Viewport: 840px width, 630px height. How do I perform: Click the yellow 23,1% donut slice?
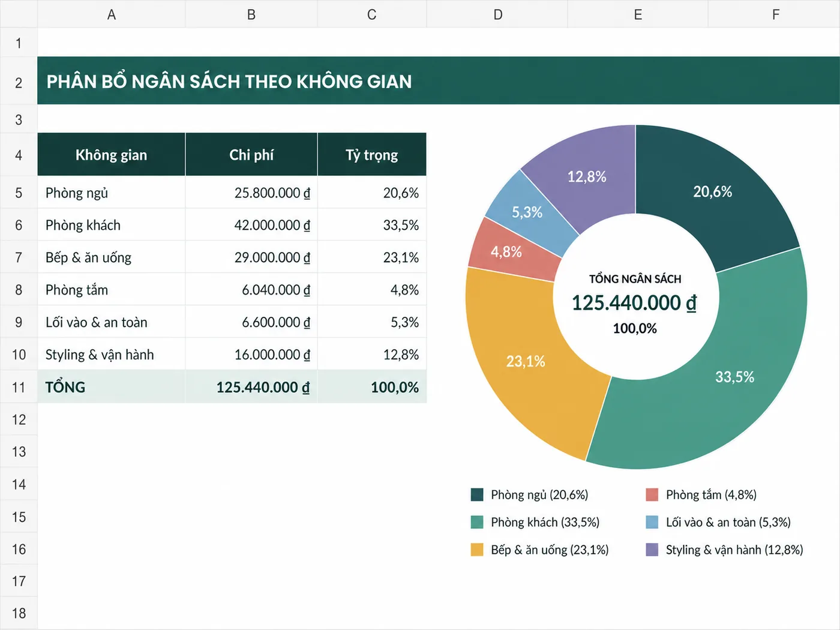tap(526, 361)
